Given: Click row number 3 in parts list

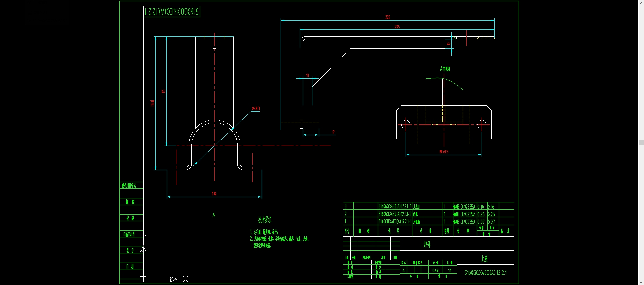Looking at the screenshot, I should pos(346,206).
